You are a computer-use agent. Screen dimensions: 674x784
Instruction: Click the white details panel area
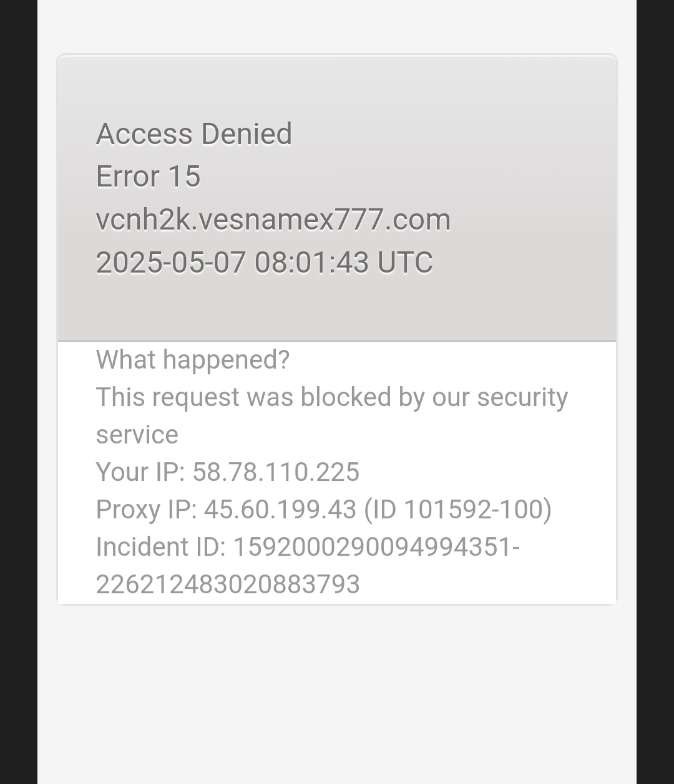point(337,472)
